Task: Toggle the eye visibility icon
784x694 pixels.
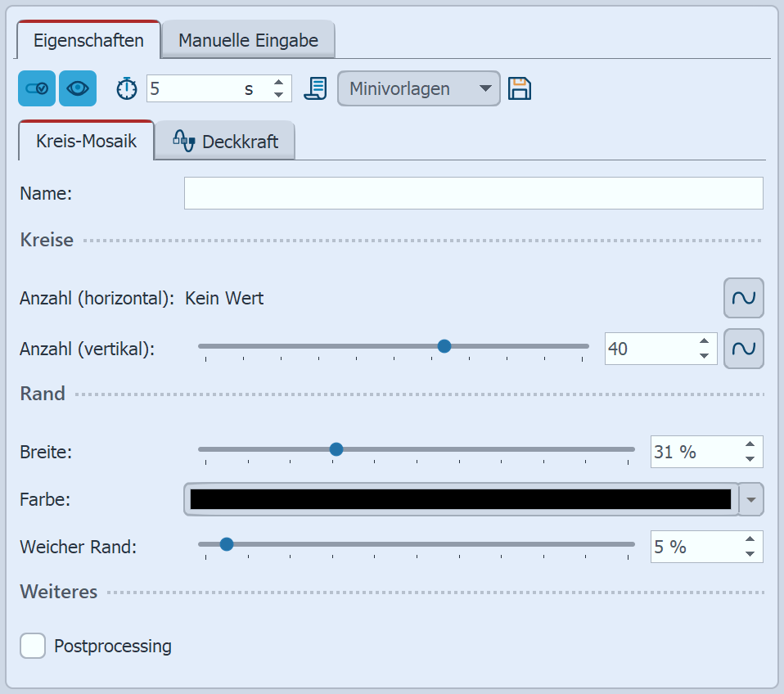Action: [x=78, y=88]
